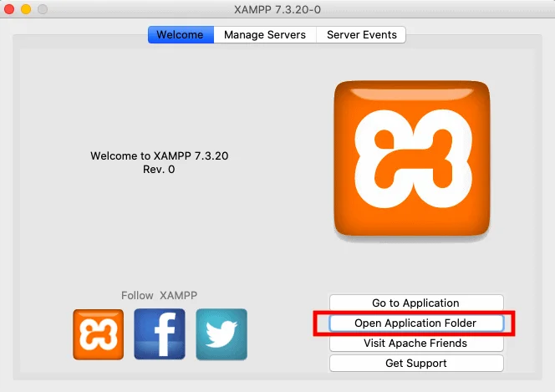Open the Twitter bird icon

coord(221,334)
